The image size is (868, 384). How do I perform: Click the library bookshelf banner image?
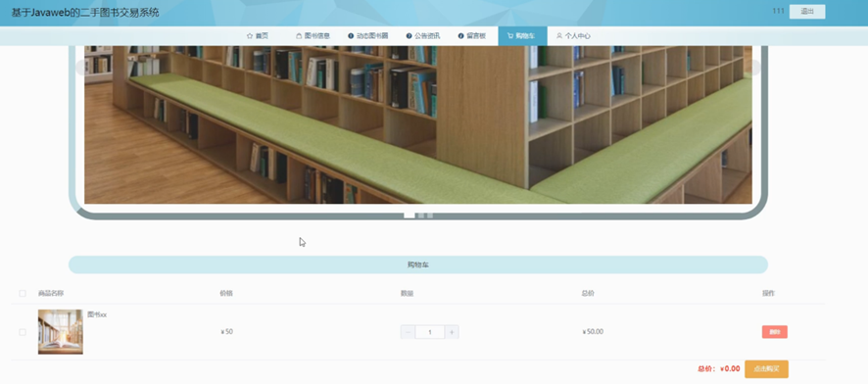418,124
